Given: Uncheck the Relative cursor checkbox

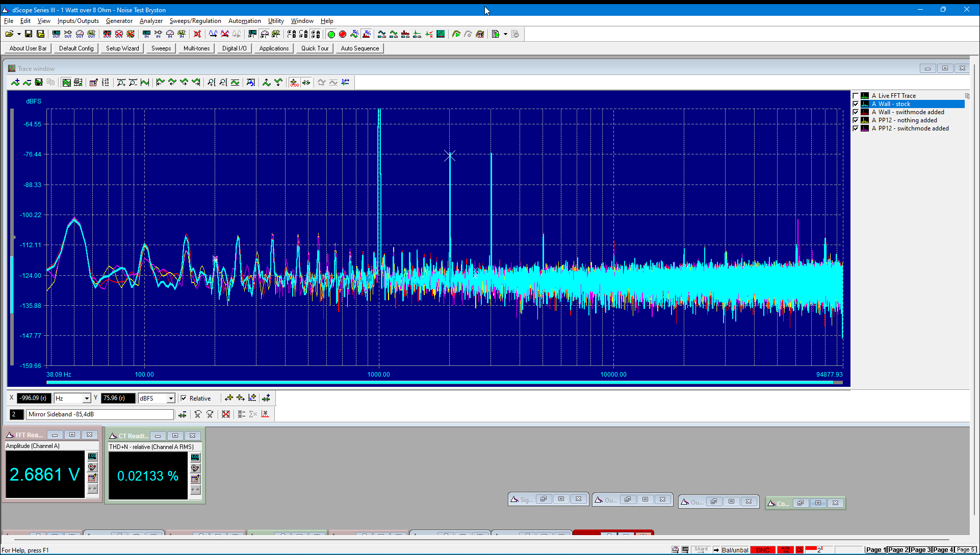Looking at the screenshot, I should [184, 399].
